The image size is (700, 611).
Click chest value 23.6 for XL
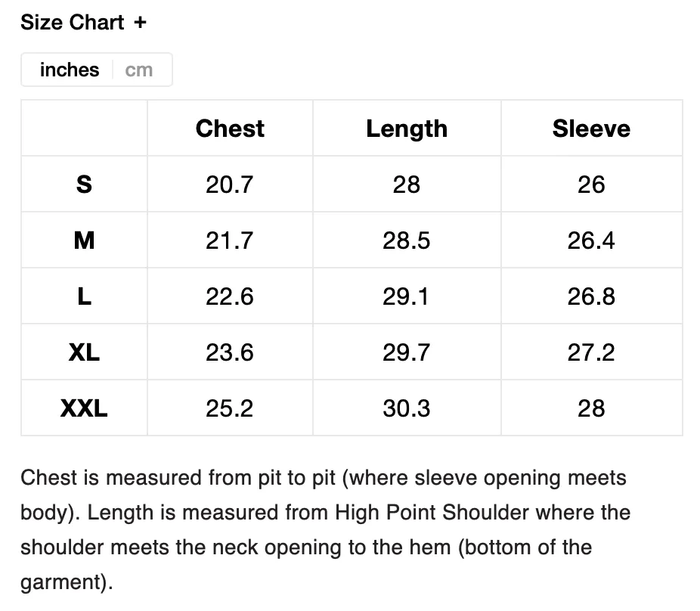pyautogui.click(x=230, y=352)
